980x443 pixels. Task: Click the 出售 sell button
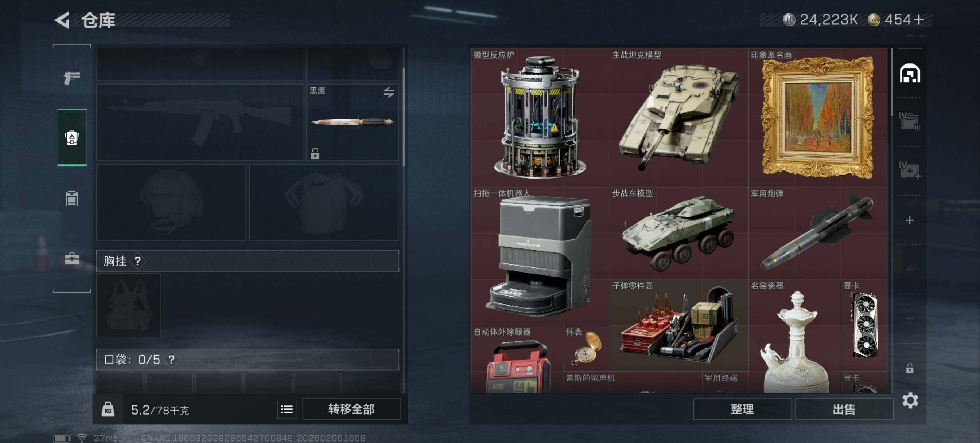pyautogui.click(x=844, y=409)
